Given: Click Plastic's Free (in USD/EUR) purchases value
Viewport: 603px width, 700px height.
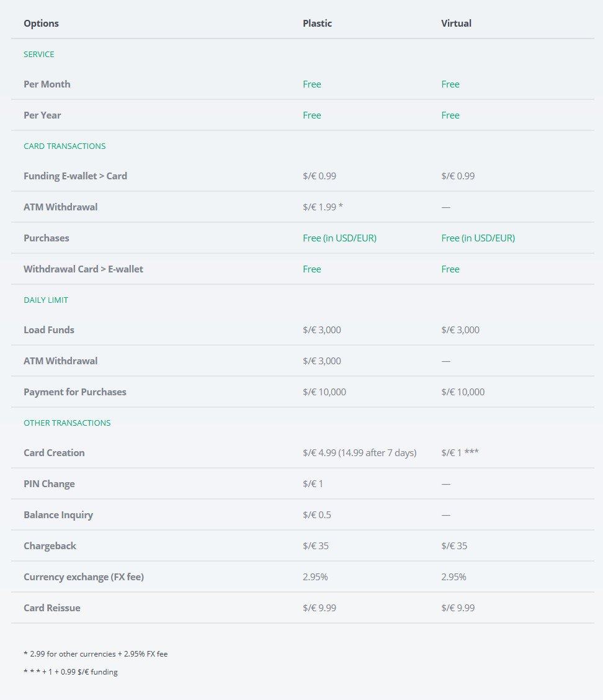Looking at the screenshot, I should [x=339, y=238].
